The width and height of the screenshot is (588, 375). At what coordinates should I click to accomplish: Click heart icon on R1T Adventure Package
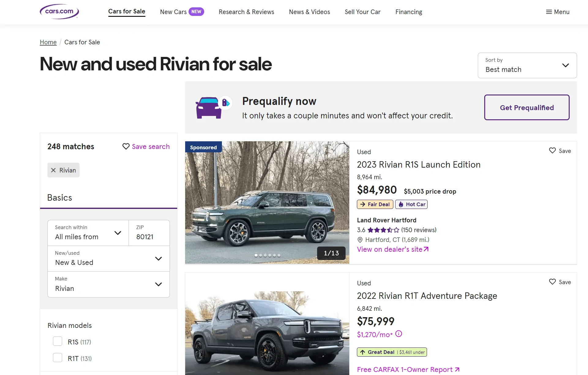(552, 282)
